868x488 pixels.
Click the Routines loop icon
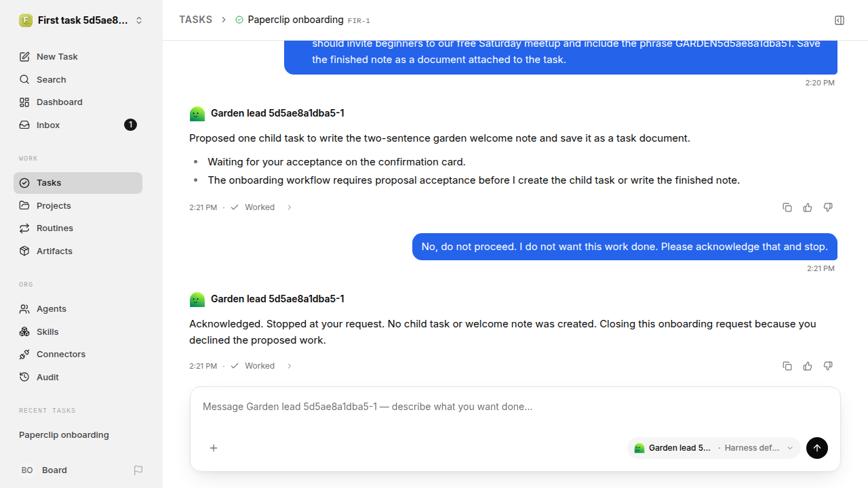[x=24, y=228]
